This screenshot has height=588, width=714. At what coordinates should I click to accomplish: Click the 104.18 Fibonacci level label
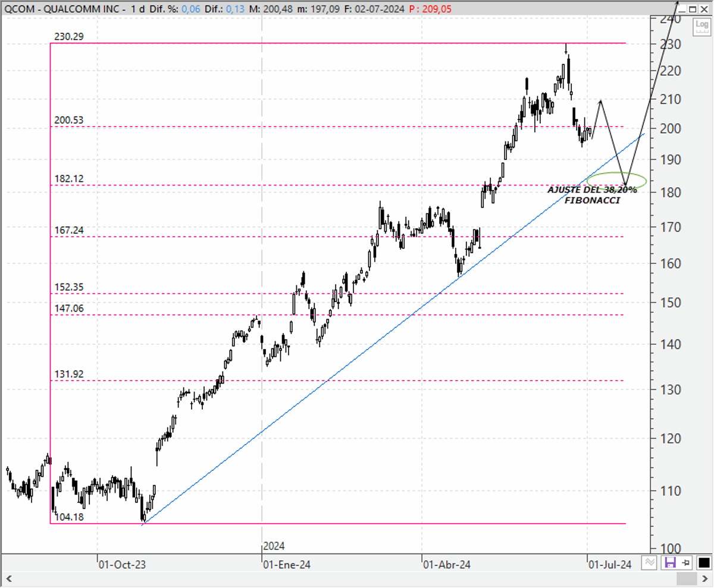point(70,517)
